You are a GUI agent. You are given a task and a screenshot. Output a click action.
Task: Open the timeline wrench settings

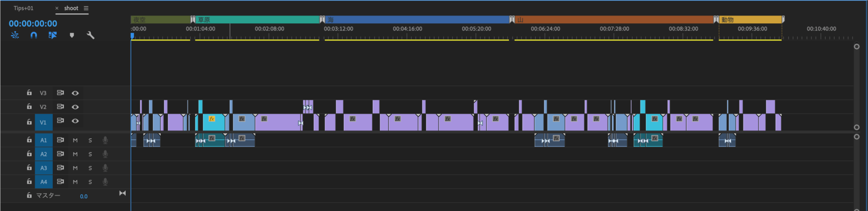coord(90,35)
